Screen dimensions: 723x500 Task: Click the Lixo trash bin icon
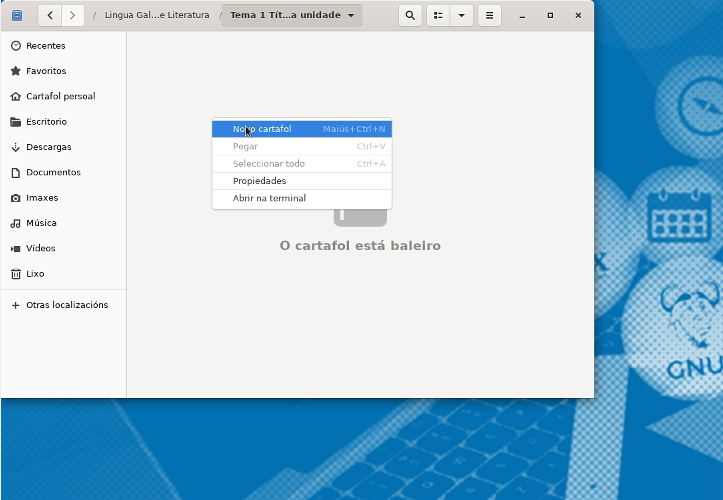[15, 274]
